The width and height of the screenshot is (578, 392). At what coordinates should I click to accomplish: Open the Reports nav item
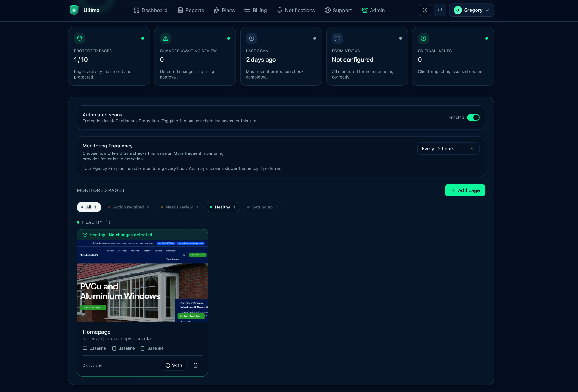[x=191, y=10]
